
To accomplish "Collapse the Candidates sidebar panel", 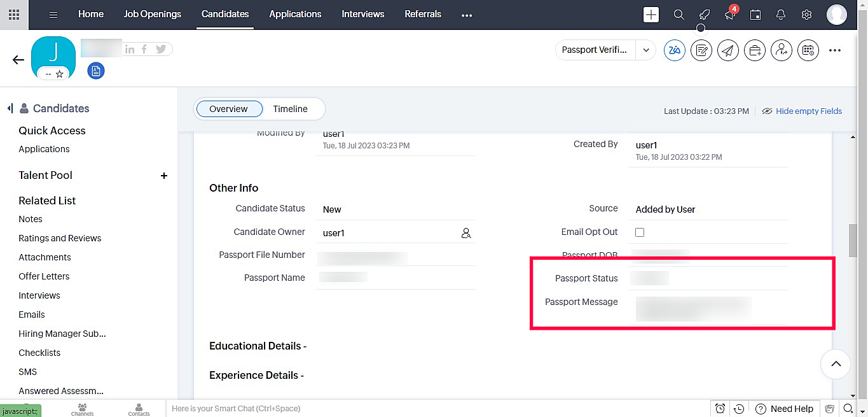I will tap(10, 108).
